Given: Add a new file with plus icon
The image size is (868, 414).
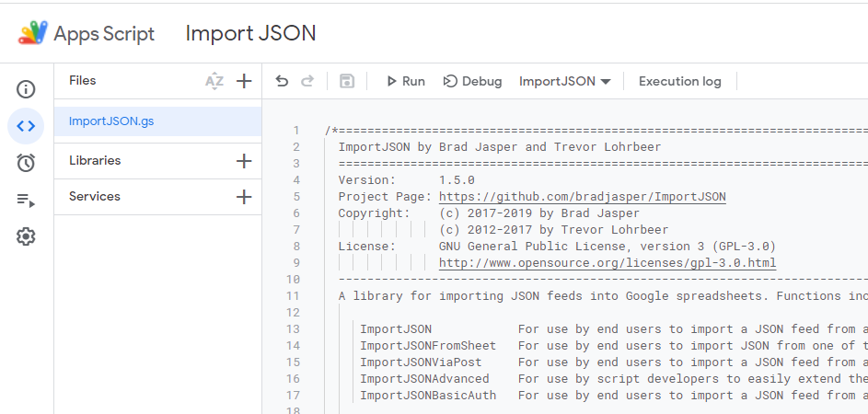Looking at the screenshot, I should tap(244, 81).
